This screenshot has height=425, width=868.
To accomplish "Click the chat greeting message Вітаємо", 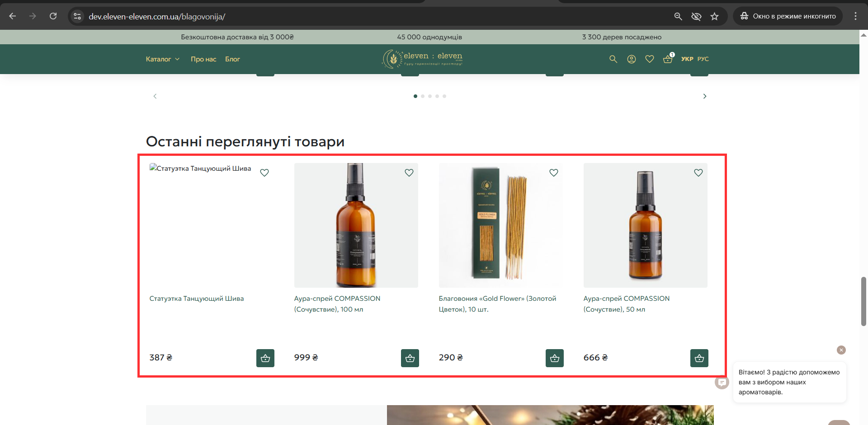I will [x=789, y=382].
